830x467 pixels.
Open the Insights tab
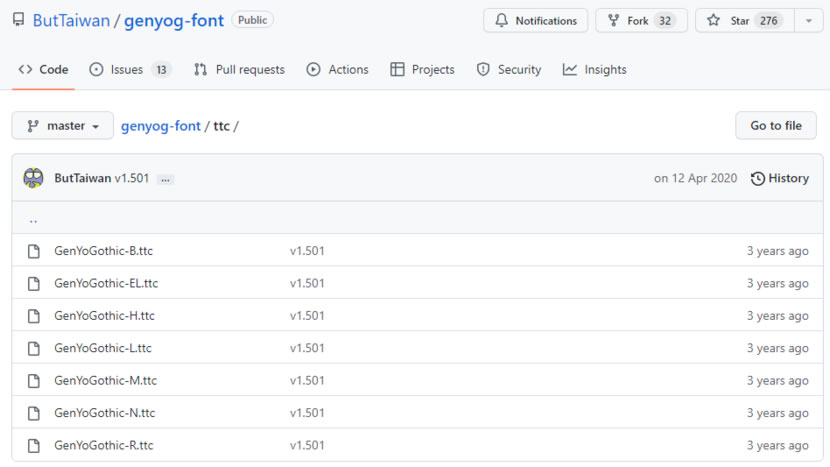[x=594, y=69]
